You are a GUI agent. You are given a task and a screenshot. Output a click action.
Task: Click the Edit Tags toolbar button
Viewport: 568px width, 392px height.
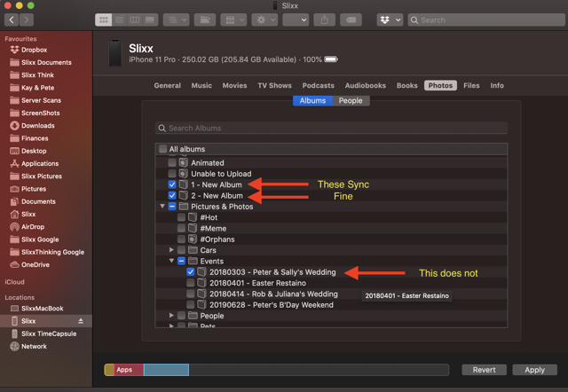point(351,20)
